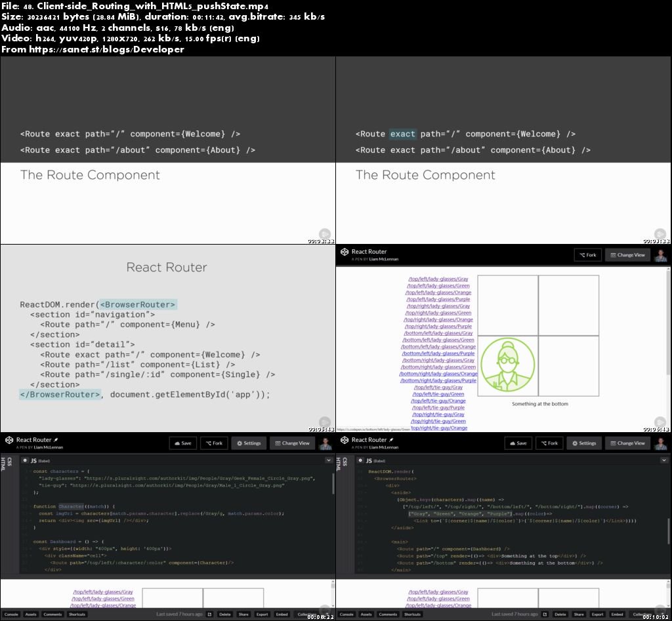Click Delete in the 00:08:22 footer
The width and height of the screenshot is (672, 621).
coord(225,614)
